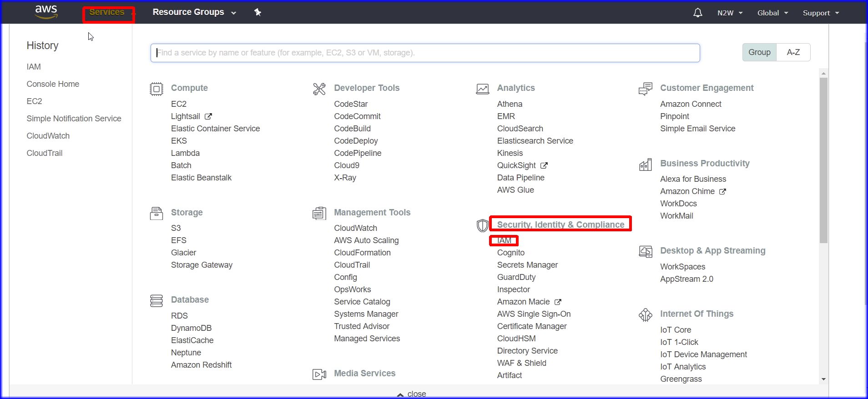Click the Business Productivity icon
868x399 pixels.
(x=646, y=165)
